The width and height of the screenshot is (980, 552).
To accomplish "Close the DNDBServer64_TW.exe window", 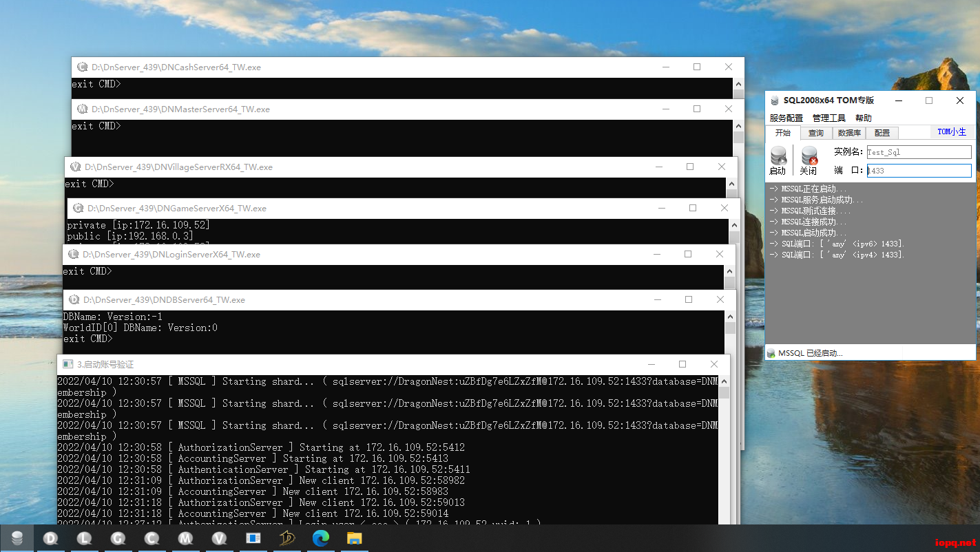I will tap(720, 300).
